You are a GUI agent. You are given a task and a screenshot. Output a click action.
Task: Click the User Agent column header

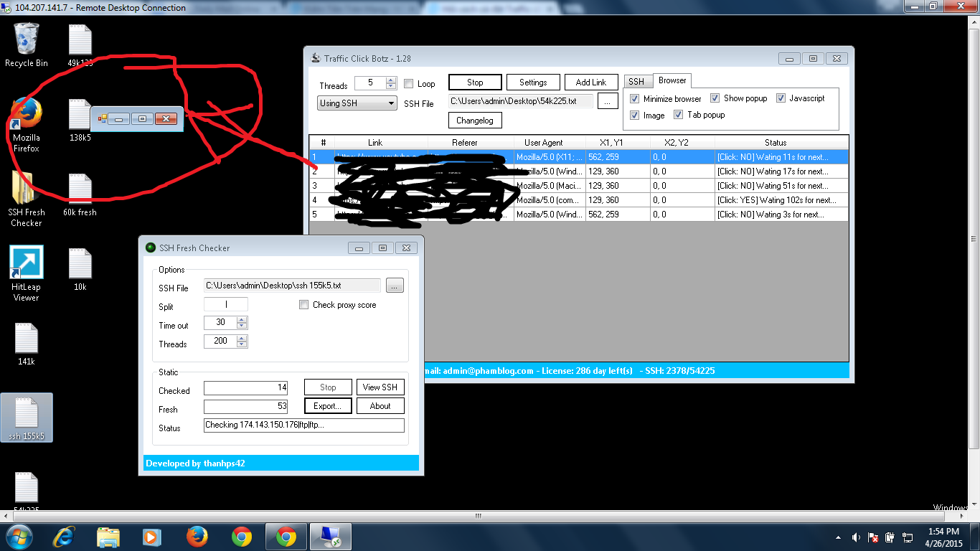543,143
